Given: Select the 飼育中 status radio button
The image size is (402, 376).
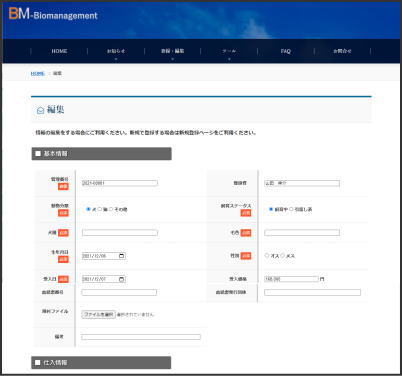Looking at the screenshot, I should [x=271, y=209].
